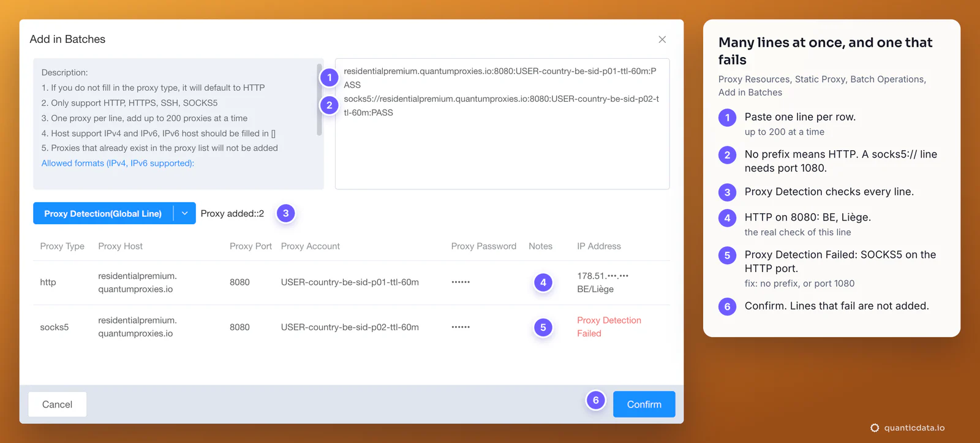The width and height of the screenshot is (980, 443).
Task: Click the socks5 row's 8080 port cell
Action: [239, 327]
